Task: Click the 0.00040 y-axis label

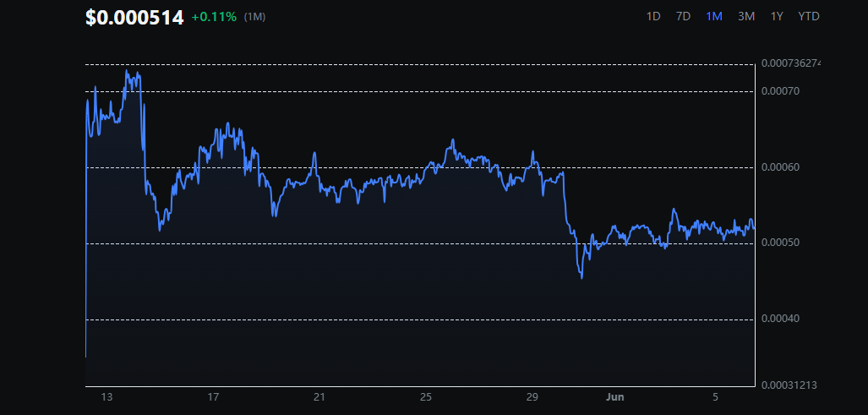Action: point(780,319)
